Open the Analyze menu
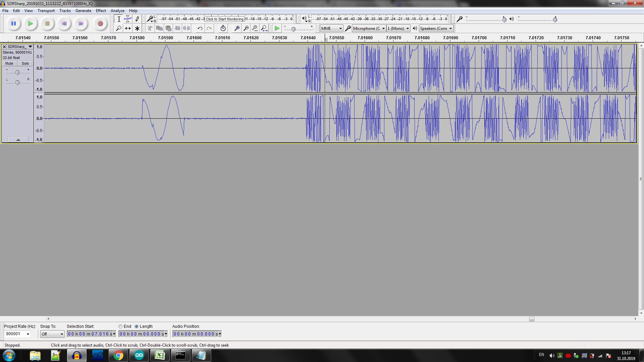The image size is (644, 362). (x=117, y=11)
